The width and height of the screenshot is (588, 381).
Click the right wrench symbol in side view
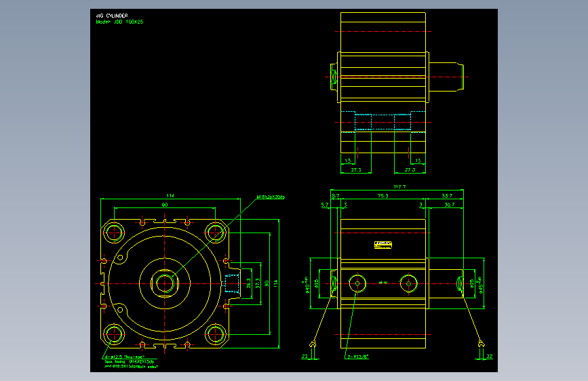tap(482, 344)
